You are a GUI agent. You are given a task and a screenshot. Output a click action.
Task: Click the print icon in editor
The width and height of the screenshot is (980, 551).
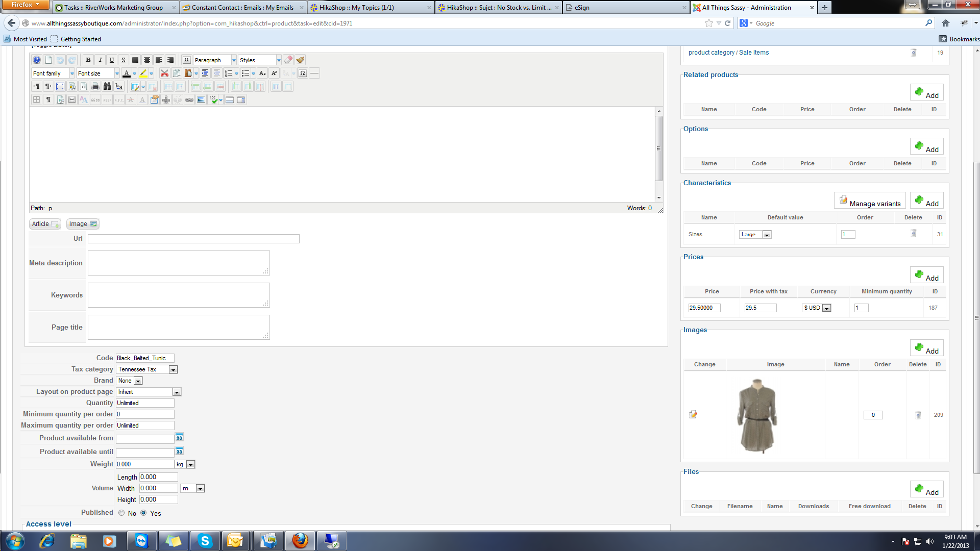coord(95,87)
